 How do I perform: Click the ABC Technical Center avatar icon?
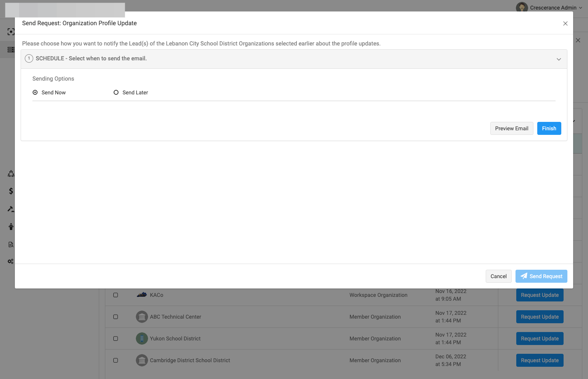click(x=142, y=317)
